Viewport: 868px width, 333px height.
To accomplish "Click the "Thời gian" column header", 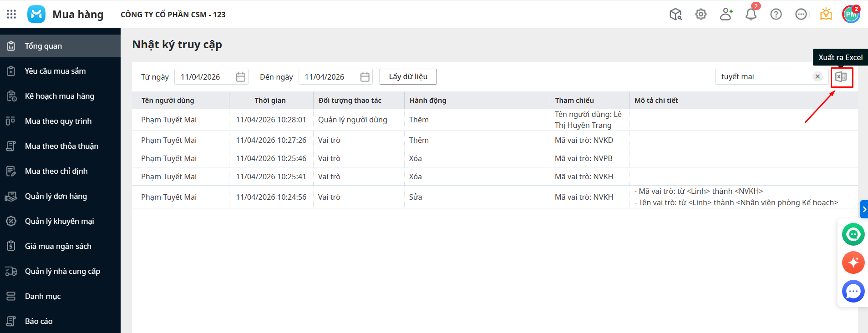I will coord(270,101).
